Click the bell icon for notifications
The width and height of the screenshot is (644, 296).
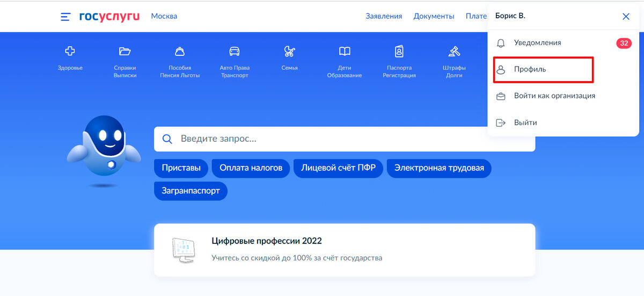point(501,43)
